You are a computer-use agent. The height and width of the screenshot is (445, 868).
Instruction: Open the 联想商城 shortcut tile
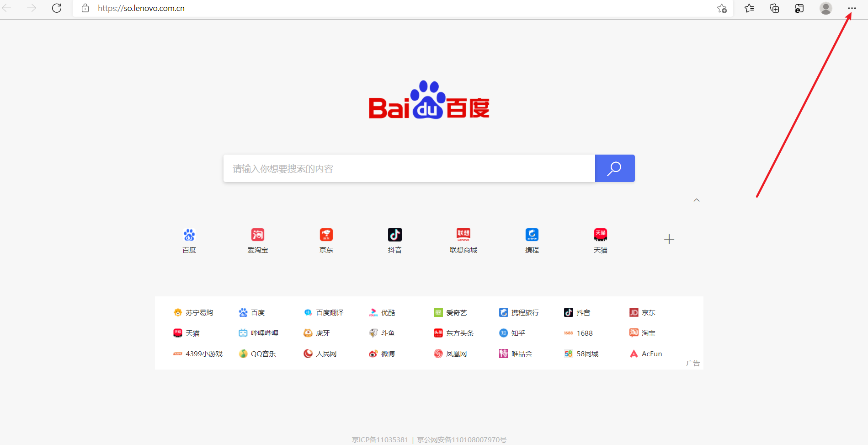[463, 240]
